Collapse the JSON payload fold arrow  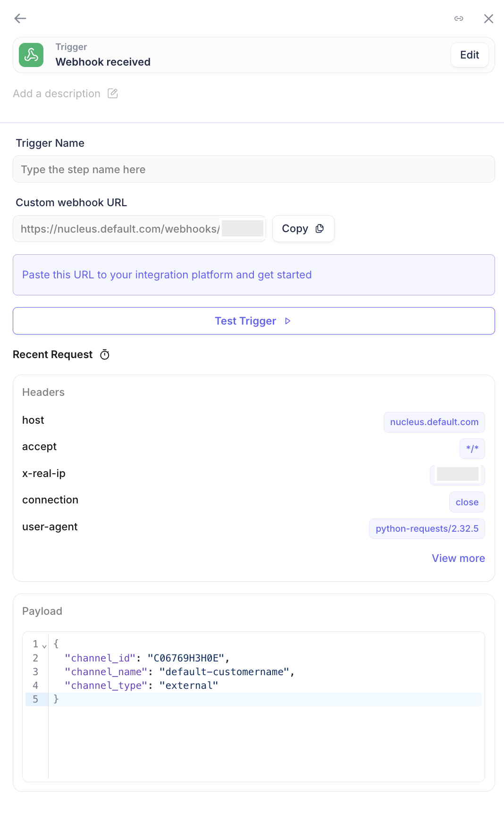pos(44,646)
